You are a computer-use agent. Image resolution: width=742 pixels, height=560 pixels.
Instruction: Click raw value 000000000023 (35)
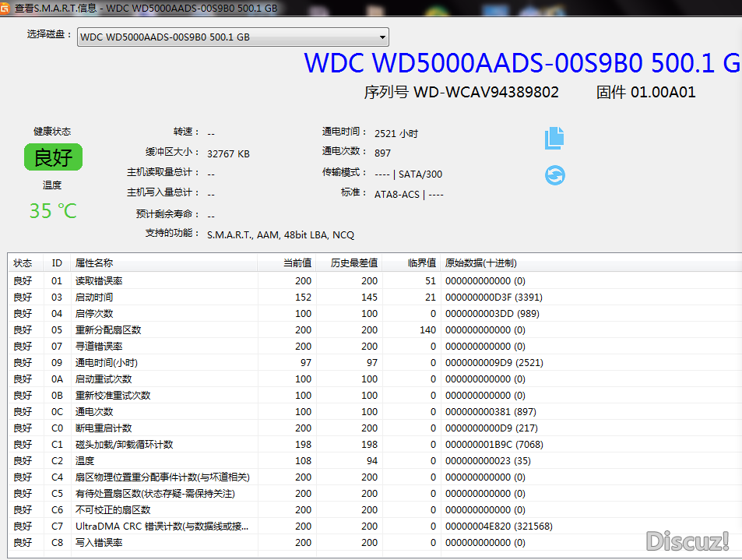tap(488, 460)
